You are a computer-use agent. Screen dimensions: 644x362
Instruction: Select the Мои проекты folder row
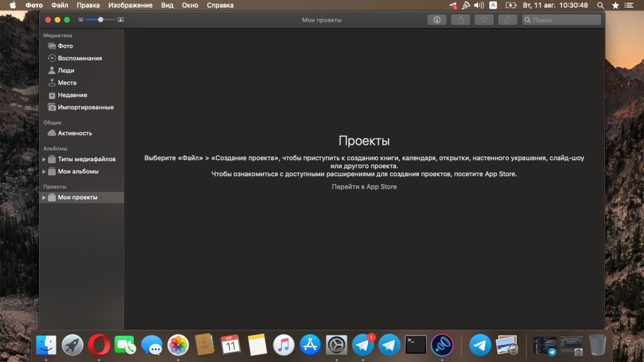(82, 197)
